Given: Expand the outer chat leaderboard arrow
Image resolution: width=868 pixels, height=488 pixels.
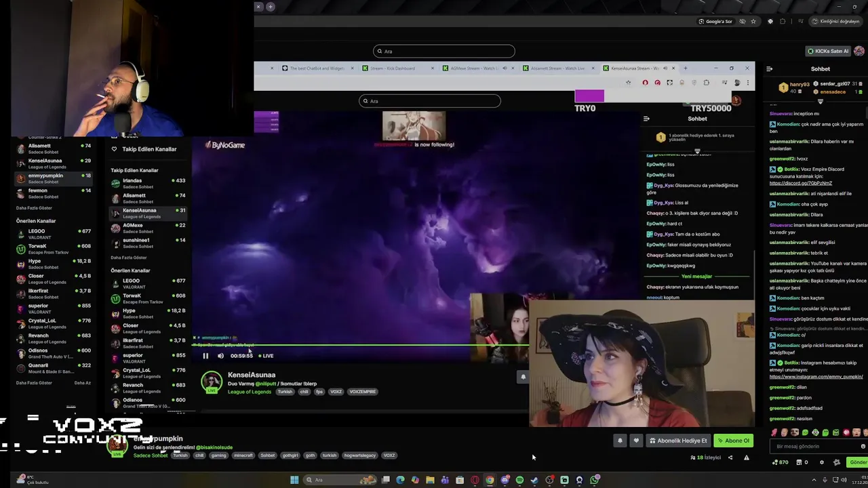Looking at the screenshot, I should point(820,101).
